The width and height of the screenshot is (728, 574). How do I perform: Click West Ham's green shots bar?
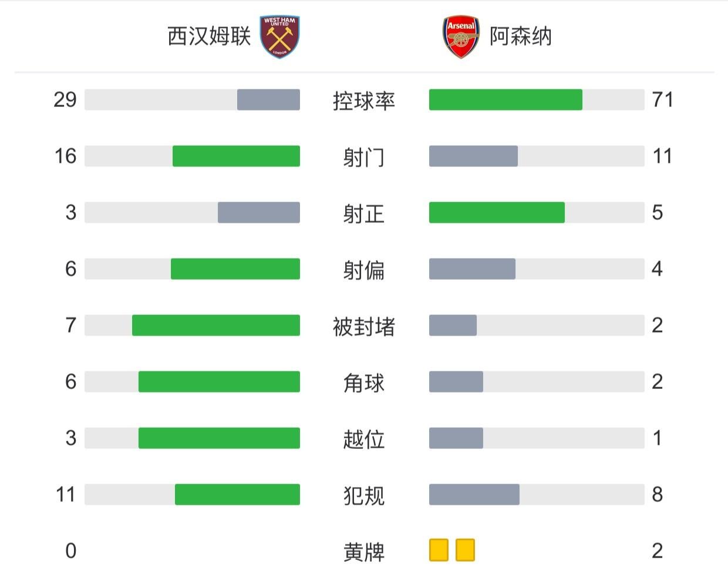pyautogui.click(x=236, y=156)
